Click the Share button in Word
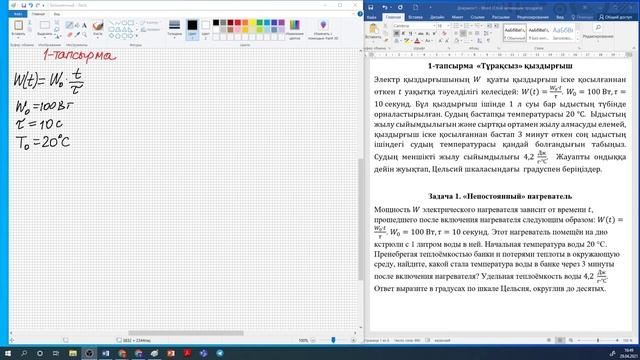 (x=616, y=17)
